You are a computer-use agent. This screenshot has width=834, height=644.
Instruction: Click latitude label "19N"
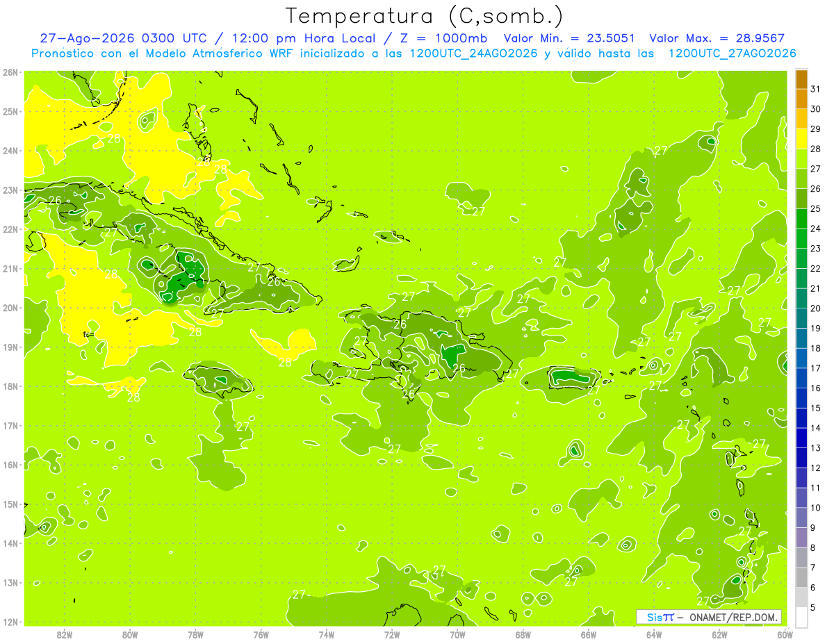tap(10, 347)
